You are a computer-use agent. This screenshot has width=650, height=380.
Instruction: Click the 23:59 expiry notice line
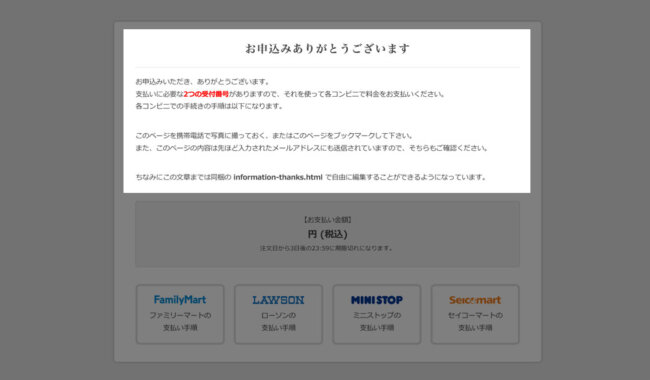pyautogui.click(x=327, y=248)
